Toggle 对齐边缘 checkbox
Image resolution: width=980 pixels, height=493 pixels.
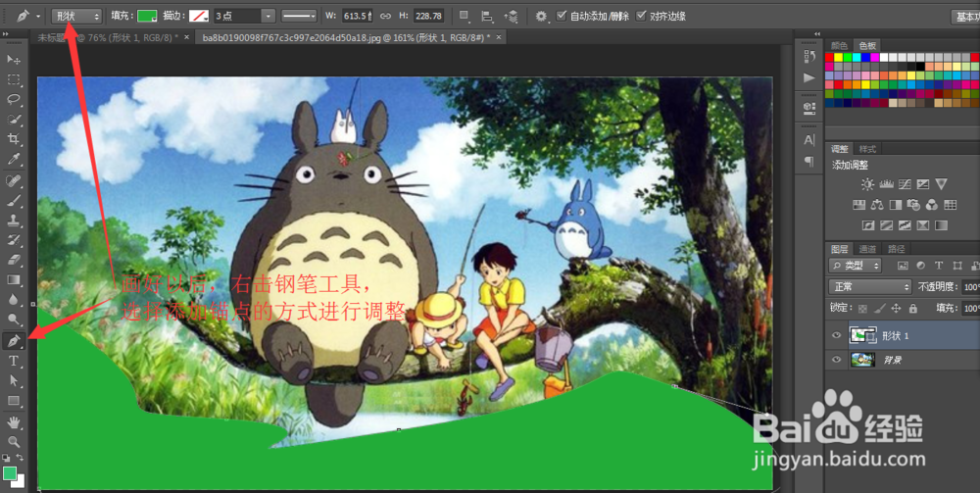(x=641, y=15)
